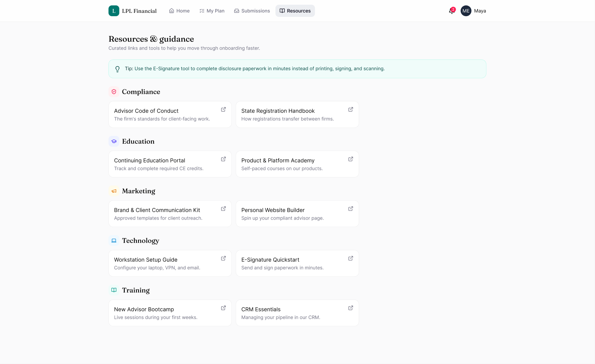
Task: Click the Compliance shield section icon
Action: coord(114,92)
